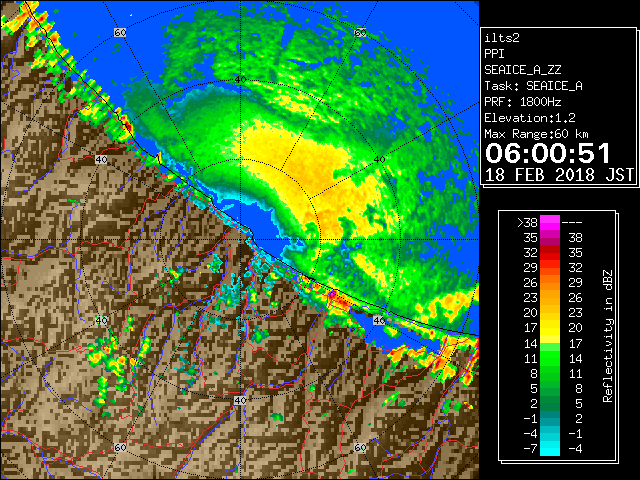Click the cyan swatch beside '-7'
Screen dimensions: 640x480
550,449
